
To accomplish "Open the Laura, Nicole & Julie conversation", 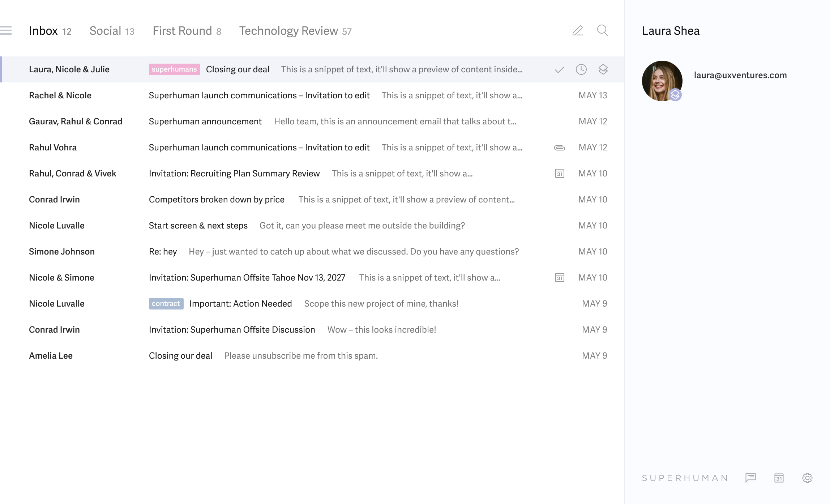I will [x=312, y=69].
